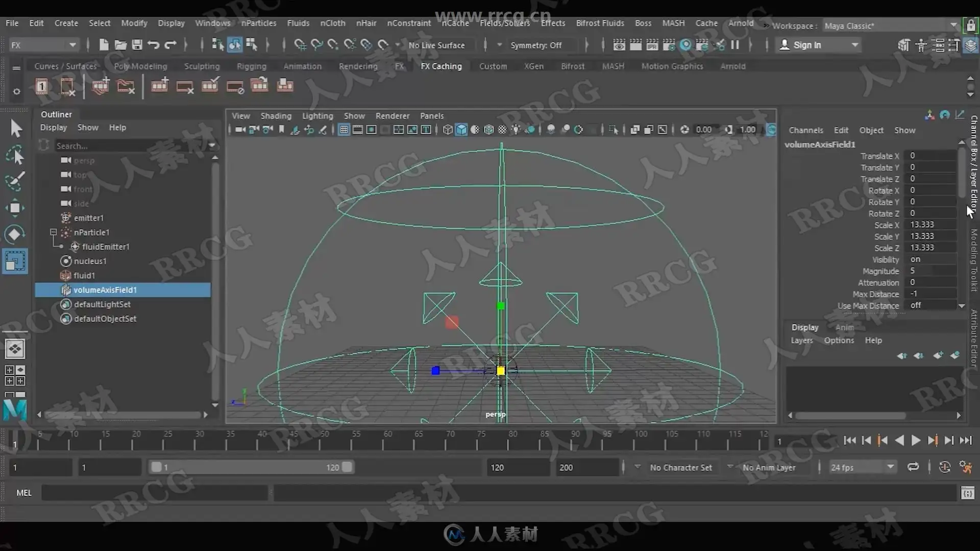Switch to the Anim layer tab
Viewport: 980px width, 551px height.
[844, 328]
